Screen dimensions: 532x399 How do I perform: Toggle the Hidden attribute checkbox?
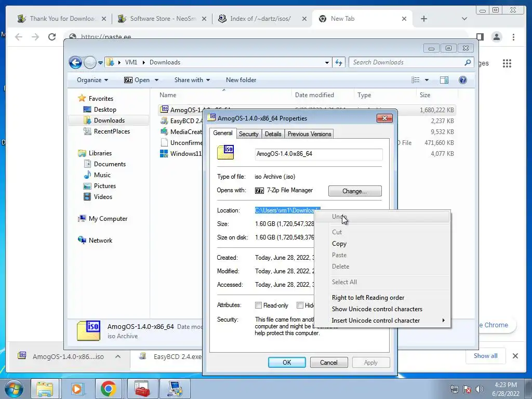[x=300, y=305]
